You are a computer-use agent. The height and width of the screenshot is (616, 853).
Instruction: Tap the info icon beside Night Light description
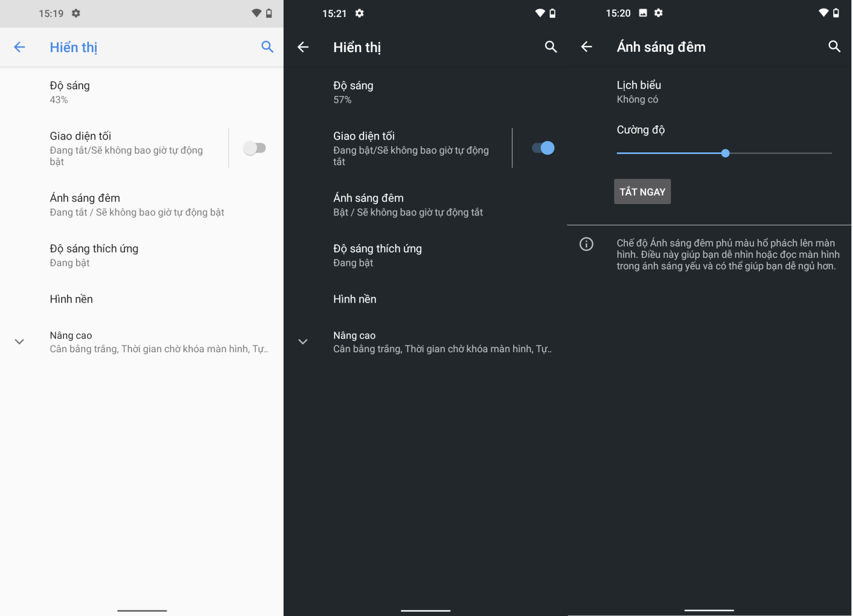coord(586,244)
